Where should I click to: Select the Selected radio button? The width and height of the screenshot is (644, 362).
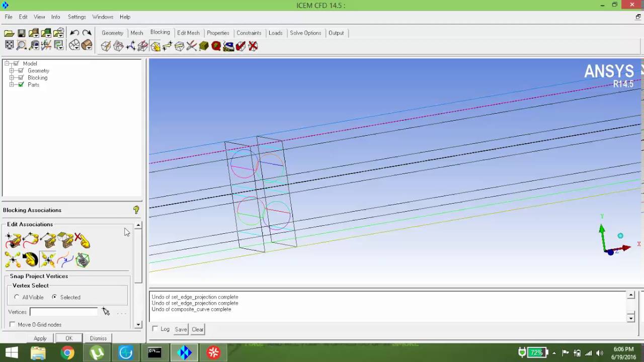(x=54, y=297)
